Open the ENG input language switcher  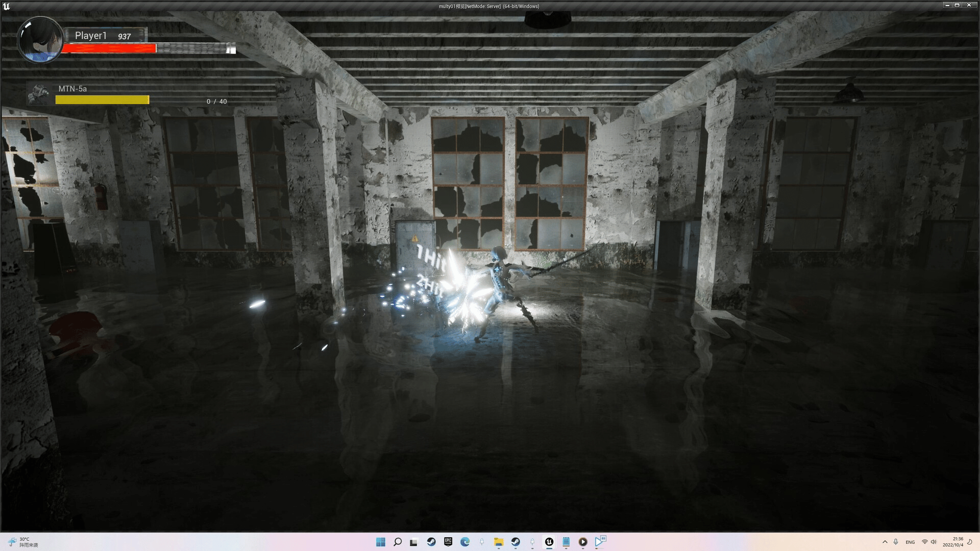(x=910, y=542)
